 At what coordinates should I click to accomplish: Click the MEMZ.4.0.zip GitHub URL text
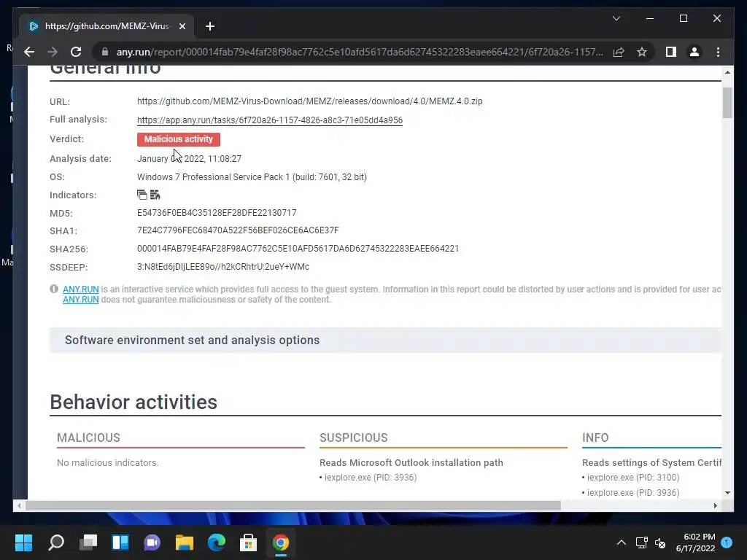(x=309, y=101)
